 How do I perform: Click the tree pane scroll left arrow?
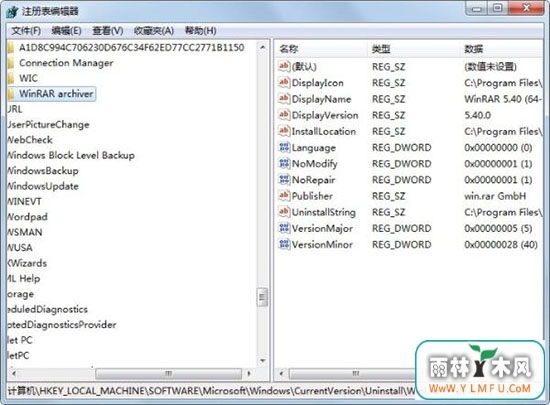(x=14, y=373)
